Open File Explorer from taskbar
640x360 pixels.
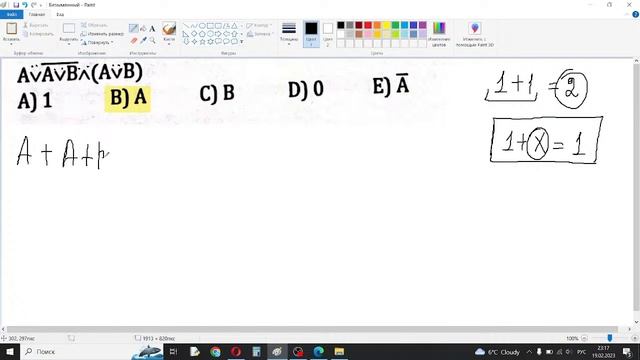(x=339, y=351)
